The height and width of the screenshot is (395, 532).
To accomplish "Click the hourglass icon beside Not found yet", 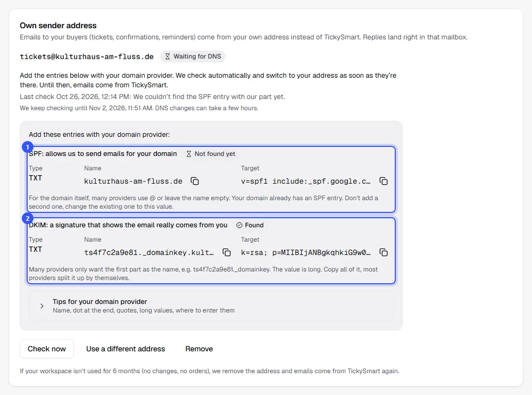I will point(189,154).
